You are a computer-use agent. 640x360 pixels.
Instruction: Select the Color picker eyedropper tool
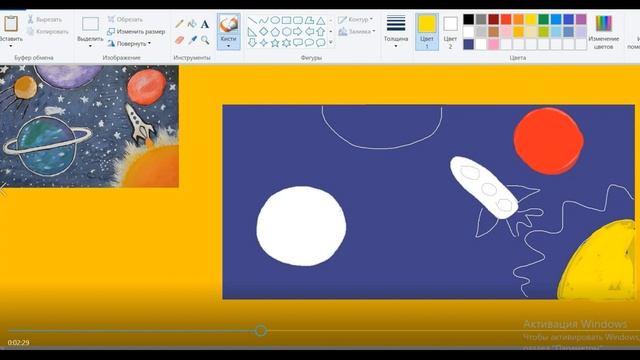point(192,40)
